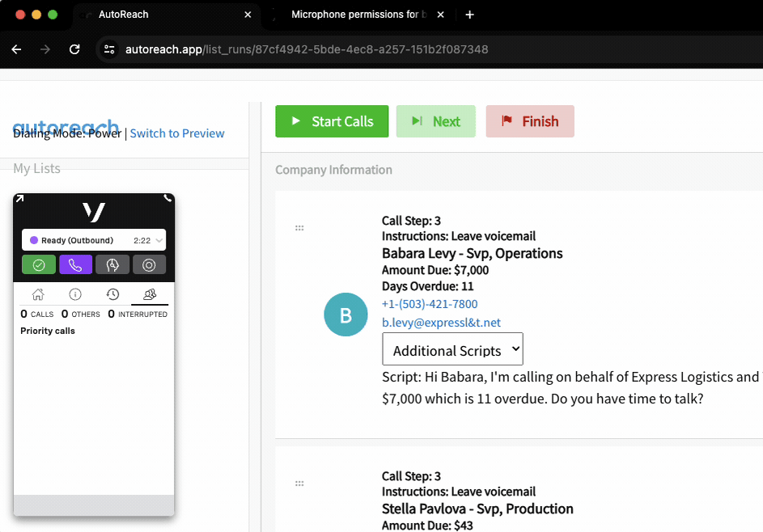Click the drag handle beside Babara Levy card

tap(299, 227)
